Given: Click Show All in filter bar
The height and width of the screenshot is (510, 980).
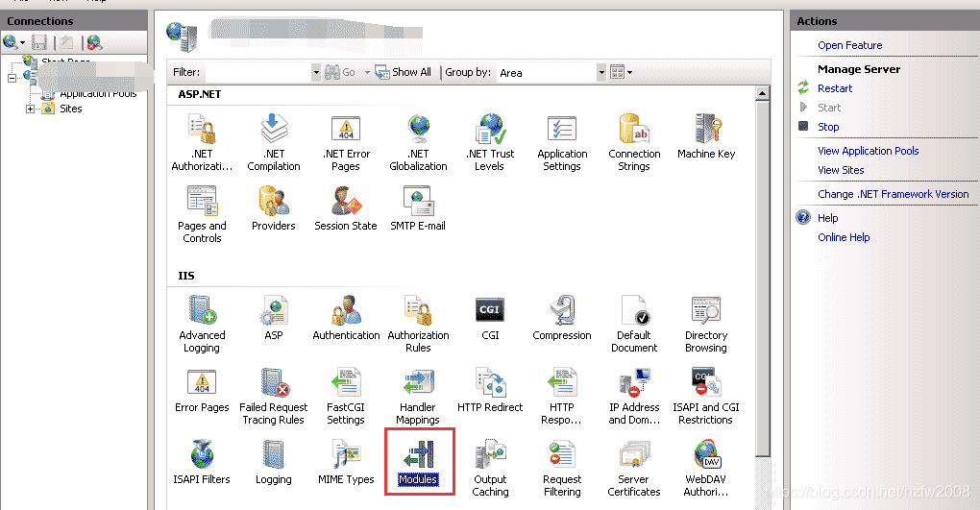Looking at the screenshot, I should [x=403, y=72].
